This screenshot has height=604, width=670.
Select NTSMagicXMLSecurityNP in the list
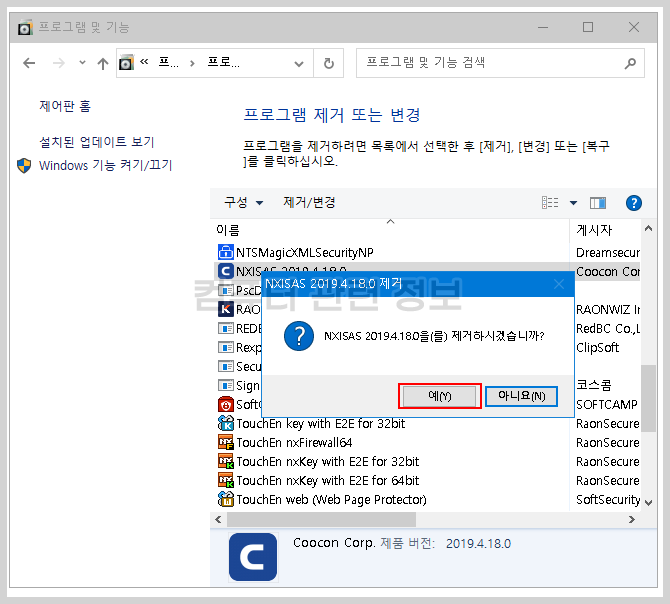point(305,252)
